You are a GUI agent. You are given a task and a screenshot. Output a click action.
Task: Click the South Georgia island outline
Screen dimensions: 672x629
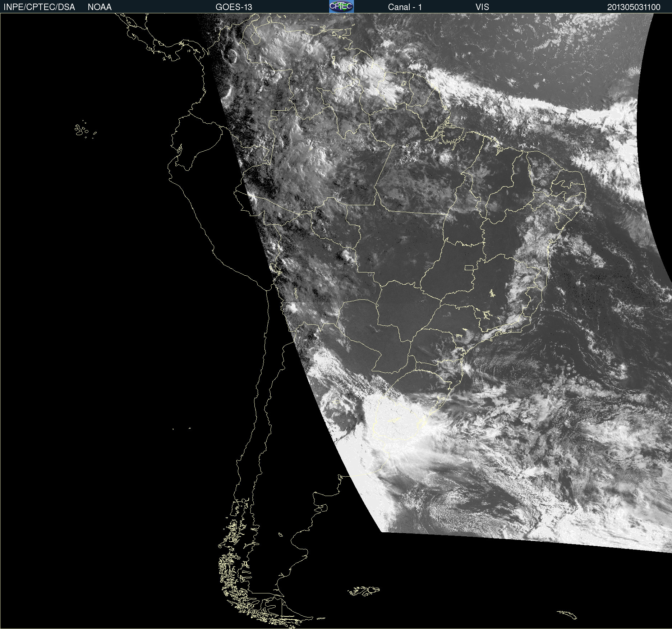pos(567,614)
